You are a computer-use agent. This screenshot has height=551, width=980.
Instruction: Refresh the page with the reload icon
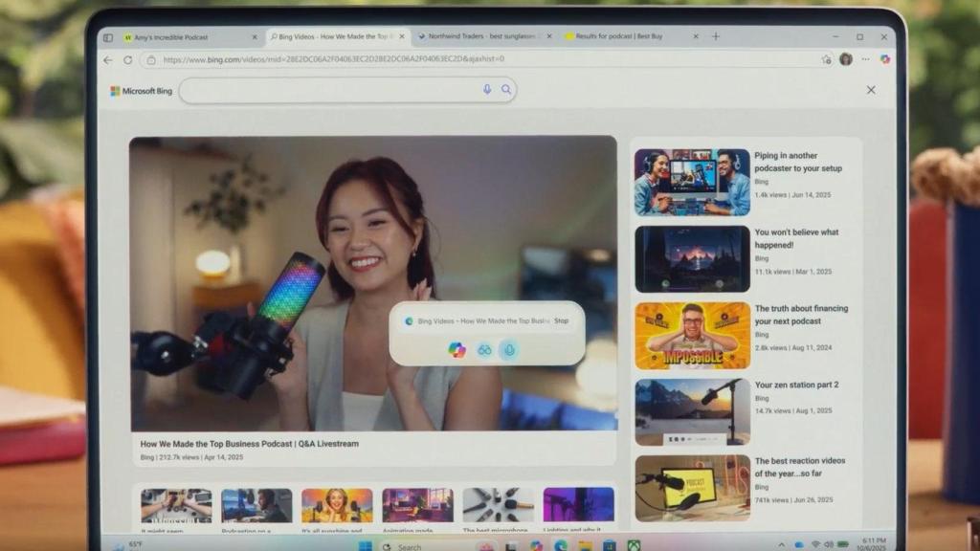tap(128, 59)
